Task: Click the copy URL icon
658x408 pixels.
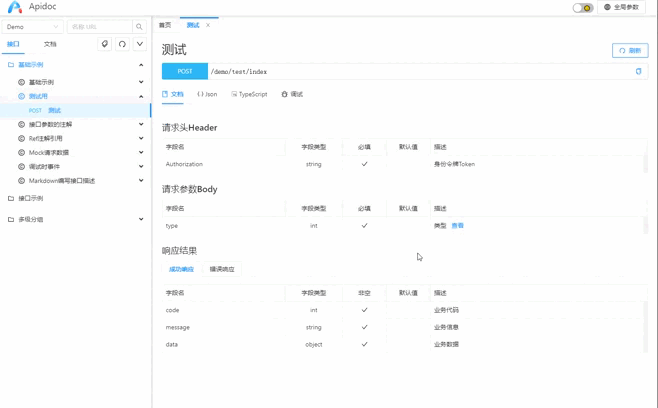Action: [x=638, y=71]
